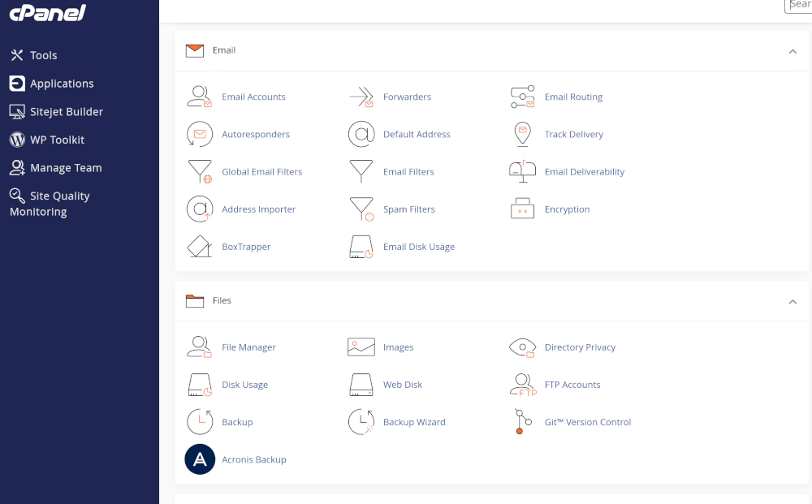The image size is (812, 504).
Task: Open the Email Accounts icon
Action: [200, 97]
